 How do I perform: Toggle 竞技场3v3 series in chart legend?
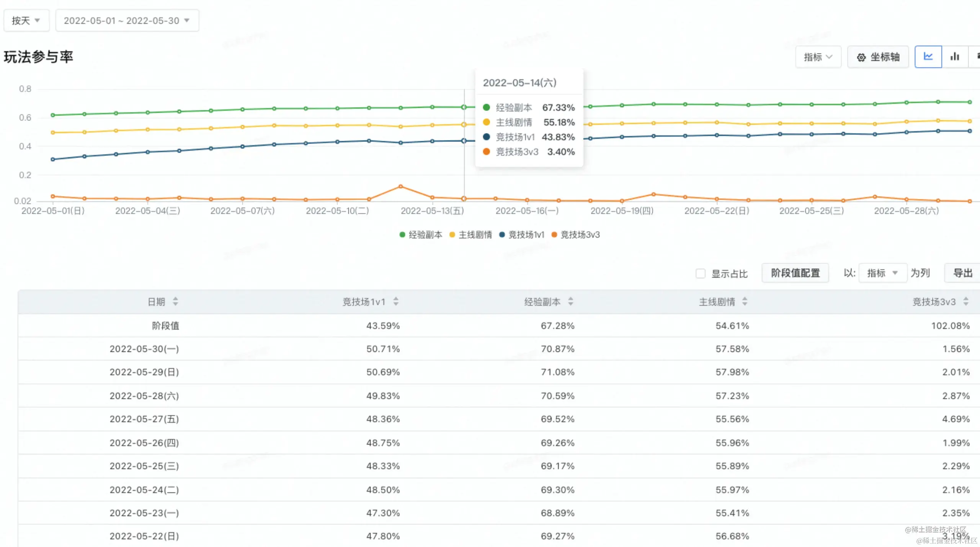click(576, 234)
